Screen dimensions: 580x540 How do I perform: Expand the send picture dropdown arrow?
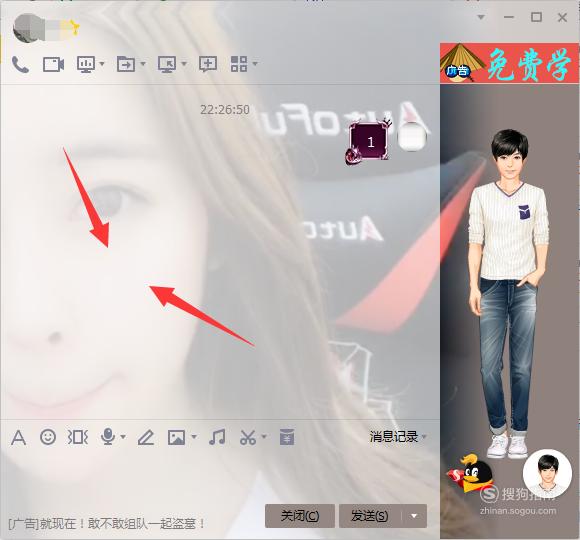tap(194, 437)
